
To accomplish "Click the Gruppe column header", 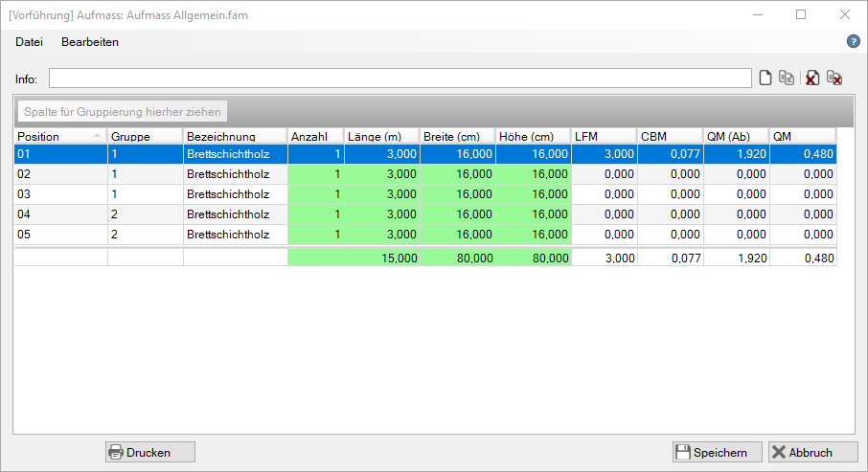I will coord(144,136).
